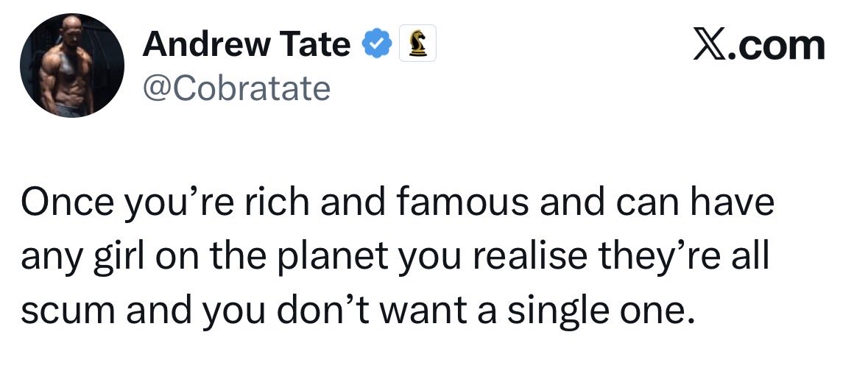Image resolution: width=868 pixels, height=371 pixels.
Task: Click the word "famous" in the tweet
Action: (464, 202)
